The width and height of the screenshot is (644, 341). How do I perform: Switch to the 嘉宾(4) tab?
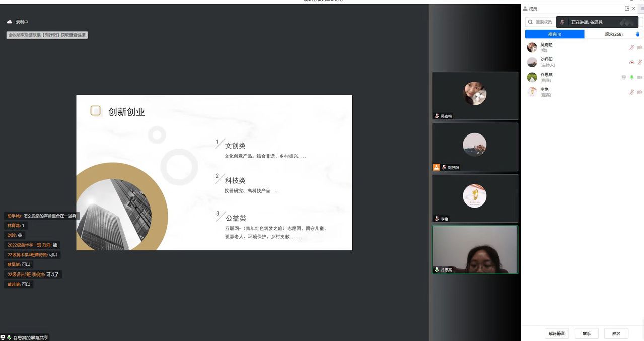click(554, 34)
